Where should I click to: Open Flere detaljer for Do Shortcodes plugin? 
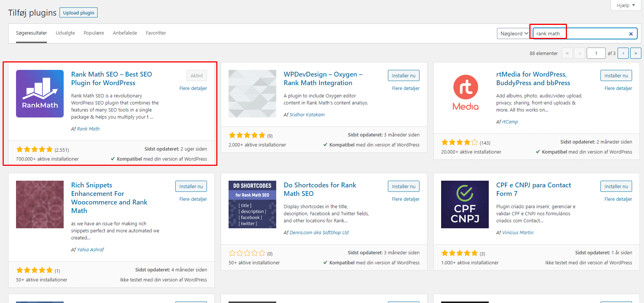tap(406, 199)
